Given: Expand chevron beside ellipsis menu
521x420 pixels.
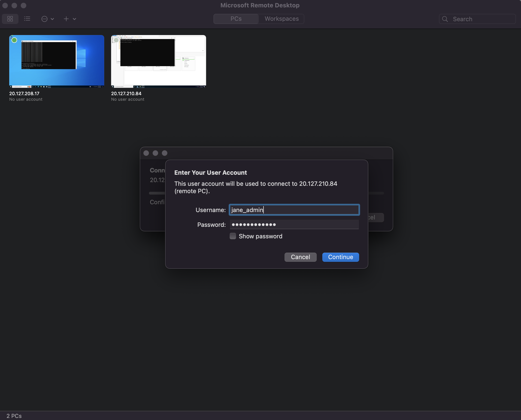Looking at the screenshot, I should [x=52, y=19].
